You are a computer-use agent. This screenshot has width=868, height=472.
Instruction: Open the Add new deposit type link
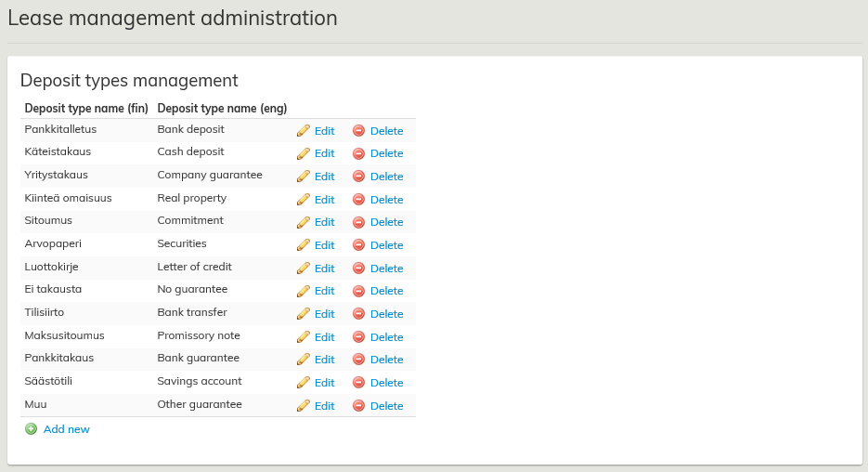(66, 429)
